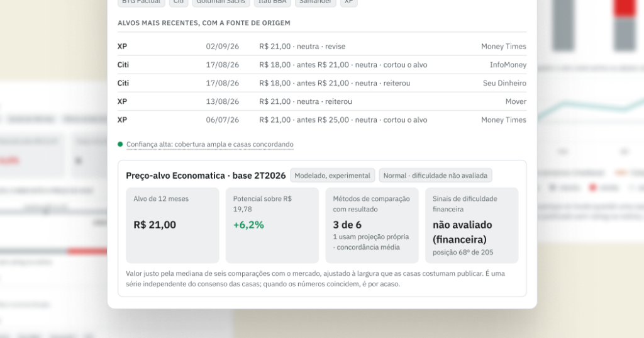
Task: Click the XP 13/08/26 "reiterou" row
Action: [x=322, y=101]
